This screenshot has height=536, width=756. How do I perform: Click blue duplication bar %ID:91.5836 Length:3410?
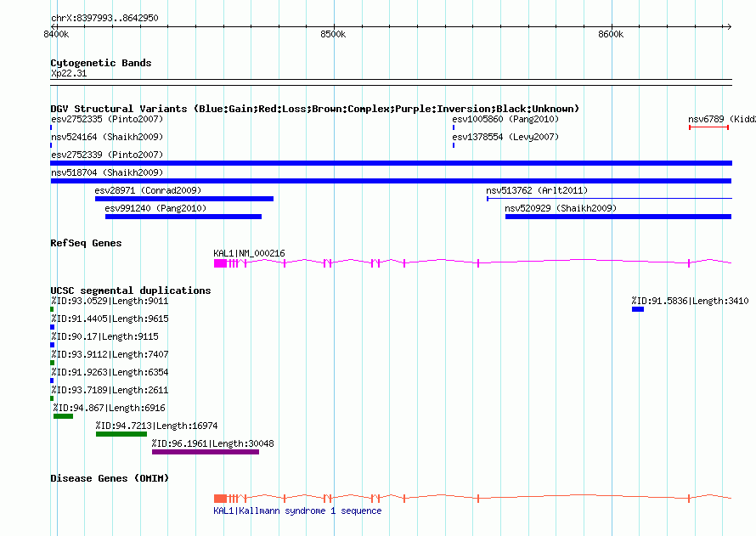638,309
